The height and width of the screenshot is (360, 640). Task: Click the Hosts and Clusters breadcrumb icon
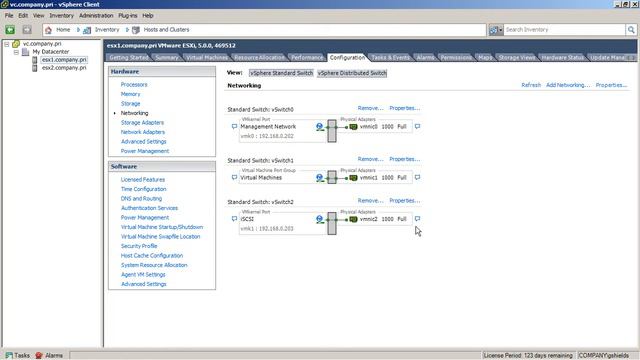pos(136,30)
